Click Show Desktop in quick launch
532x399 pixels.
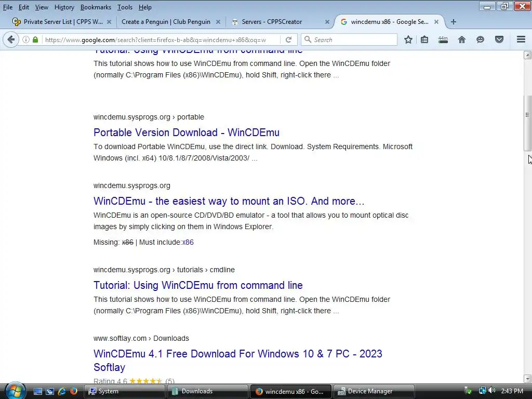click(x=37, y=391)
